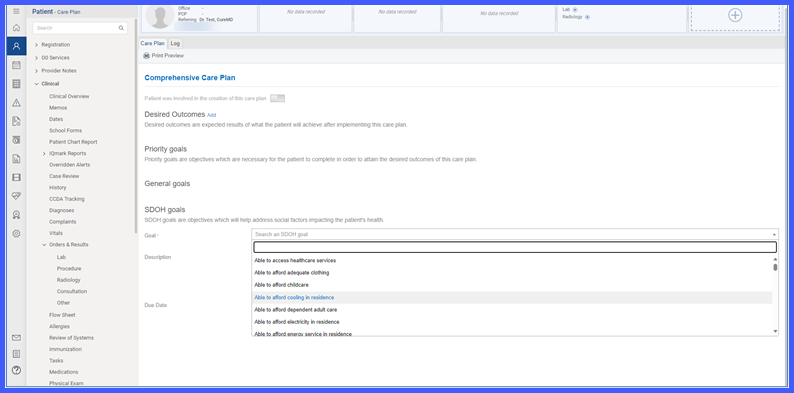Open the hamburger menu icon
794x393 pixels.
16,11
